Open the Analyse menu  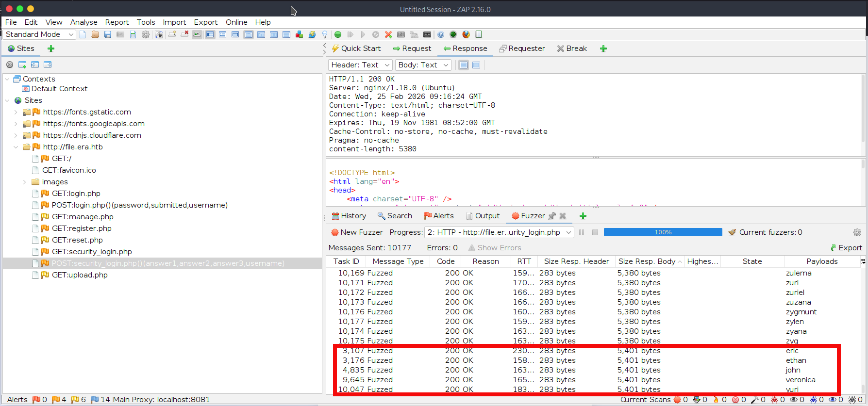(83, 22)
